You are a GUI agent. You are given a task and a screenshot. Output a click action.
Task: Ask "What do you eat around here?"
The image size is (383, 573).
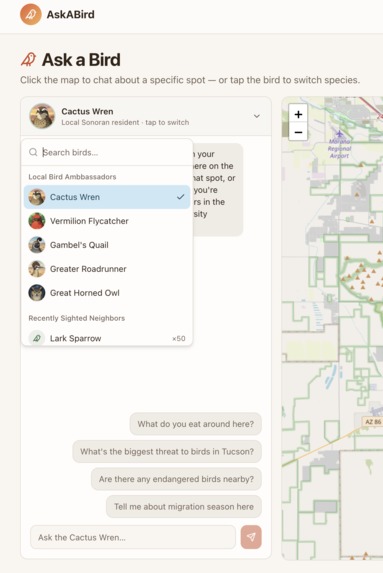coord(196,424)
